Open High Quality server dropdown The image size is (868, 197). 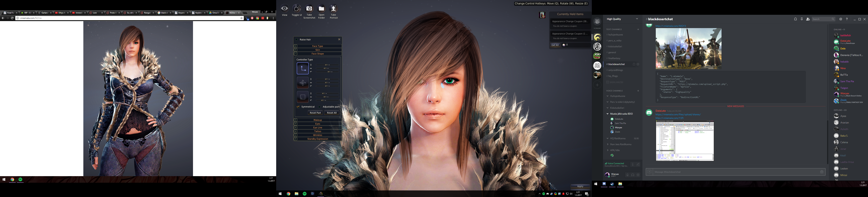pyautogui.click(x=637, y=19)
